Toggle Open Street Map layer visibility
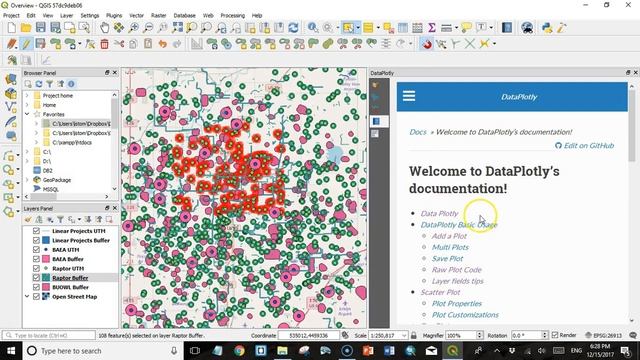The height and width of the screenshot is (360, 640). point(36,297)
